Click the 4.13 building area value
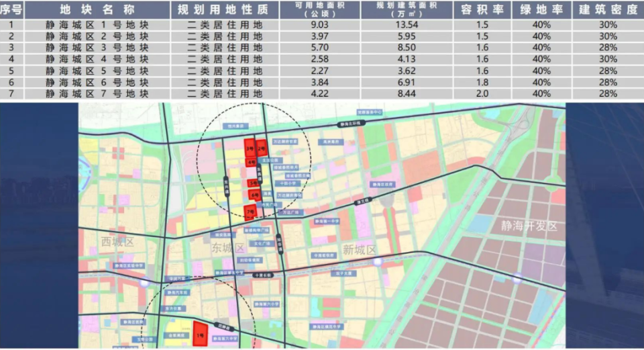 (407, 59)
